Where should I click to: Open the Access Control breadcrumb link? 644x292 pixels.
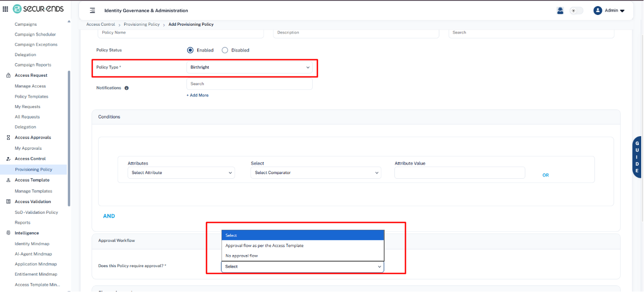coord(100,24)
